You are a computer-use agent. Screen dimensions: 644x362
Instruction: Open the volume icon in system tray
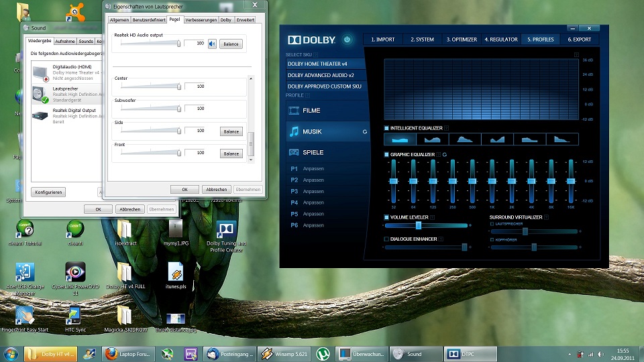coord(601,354)
